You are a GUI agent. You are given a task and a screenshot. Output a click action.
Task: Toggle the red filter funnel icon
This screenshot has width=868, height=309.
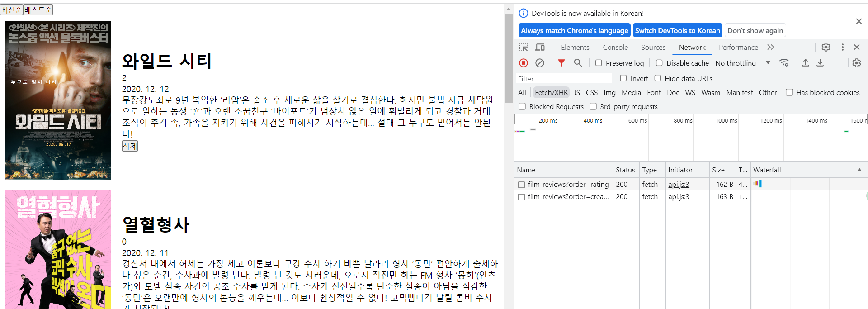[561, 63]
